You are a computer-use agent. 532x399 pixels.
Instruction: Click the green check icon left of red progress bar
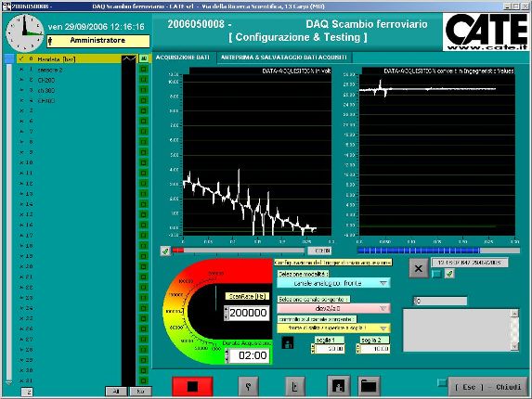pos(165,251)
